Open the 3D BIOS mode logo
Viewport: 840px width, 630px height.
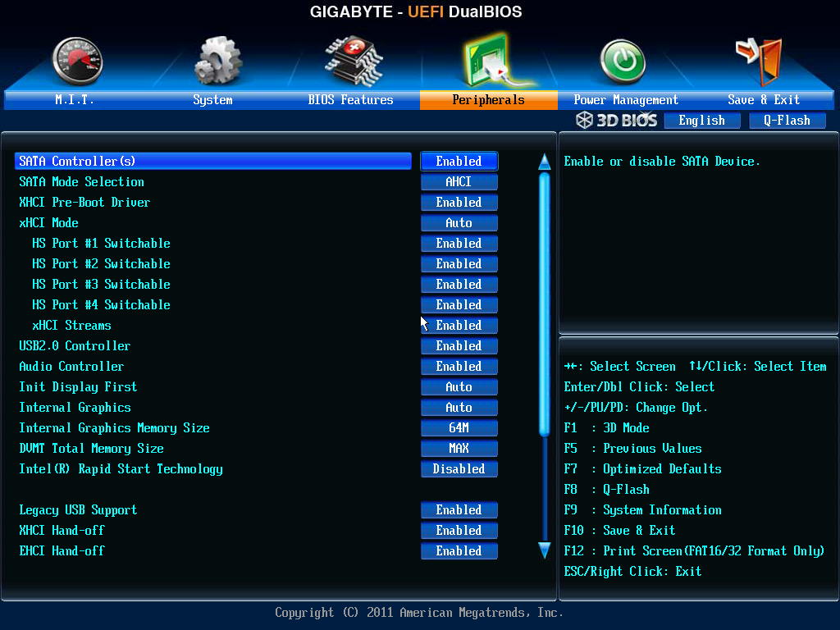coord(617,120)
